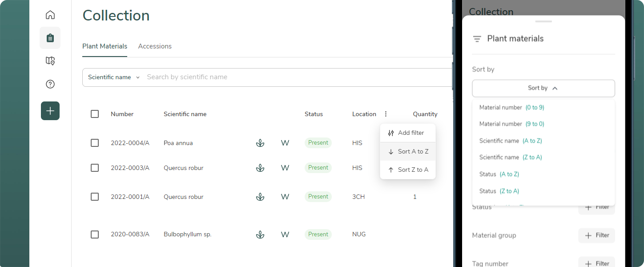Image resolution: width=644 pixels, height=267 pixels.
Task: Open Location column three-dot menu
Action: (x=386, y=114)
